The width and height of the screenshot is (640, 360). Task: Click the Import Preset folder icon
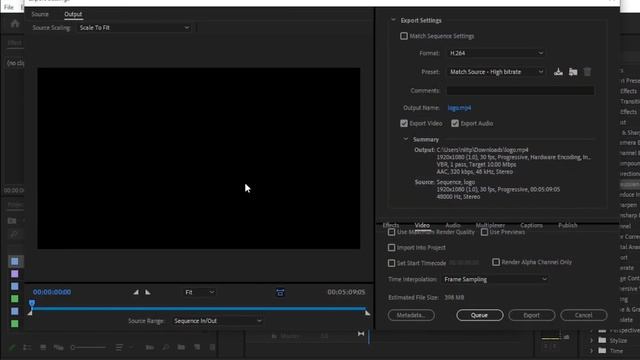point(573,72)
